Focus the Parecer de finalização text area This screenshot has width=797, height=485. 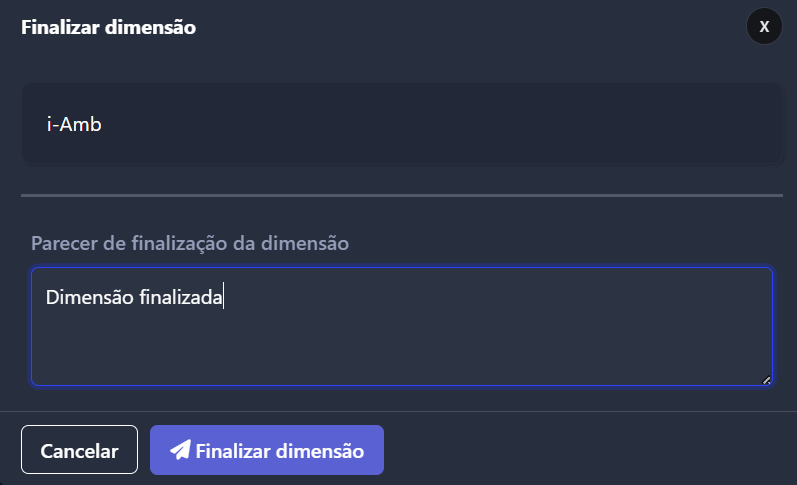click(x=402, y=326)
